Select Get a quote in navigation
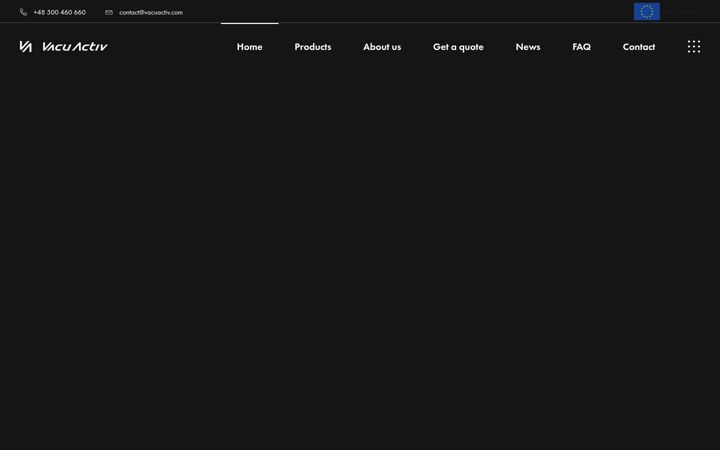 458,47
